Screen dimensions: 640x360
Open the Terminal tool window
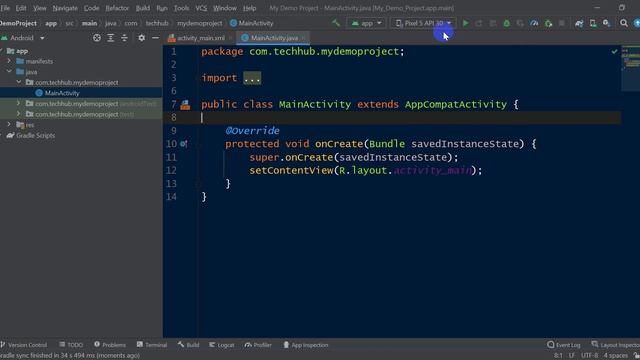152,345
